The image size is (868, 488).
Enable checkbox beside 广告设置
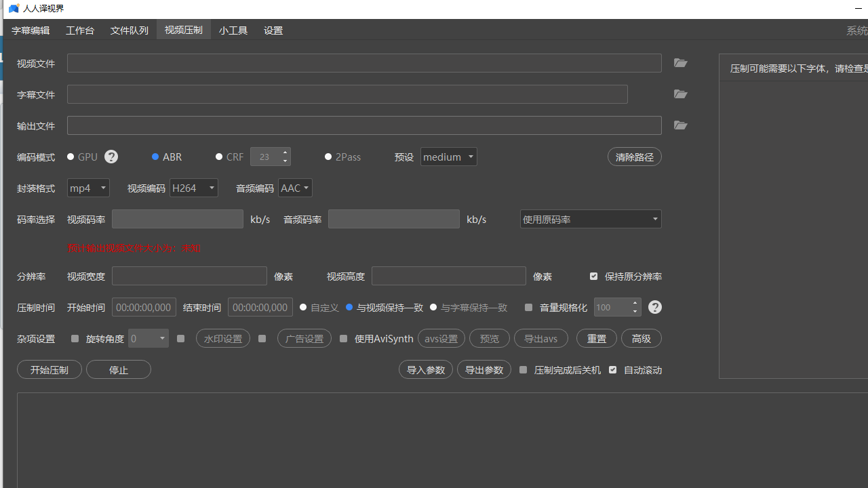point(262,338)
